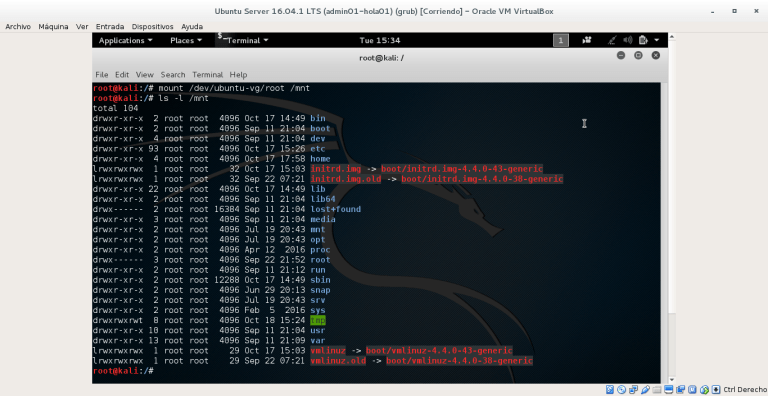Open the Dispositivos menu in VirtualBox

[x=152, y=26]
